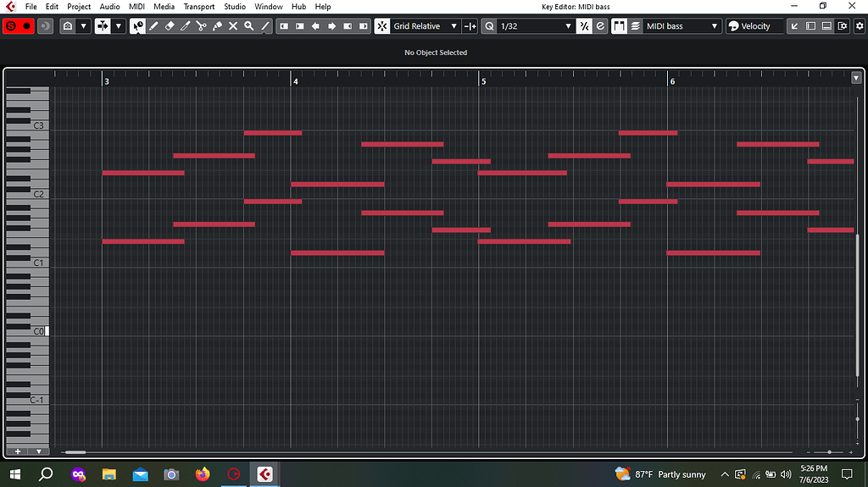
Task: Toggle Show Part Borders icon
Action: click(x=619, y=26)
